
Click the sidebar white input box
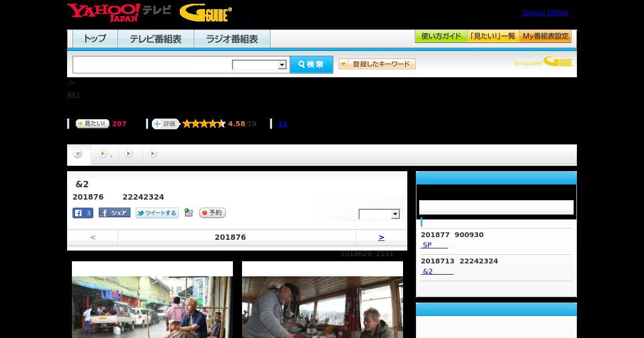click(496, 208)
